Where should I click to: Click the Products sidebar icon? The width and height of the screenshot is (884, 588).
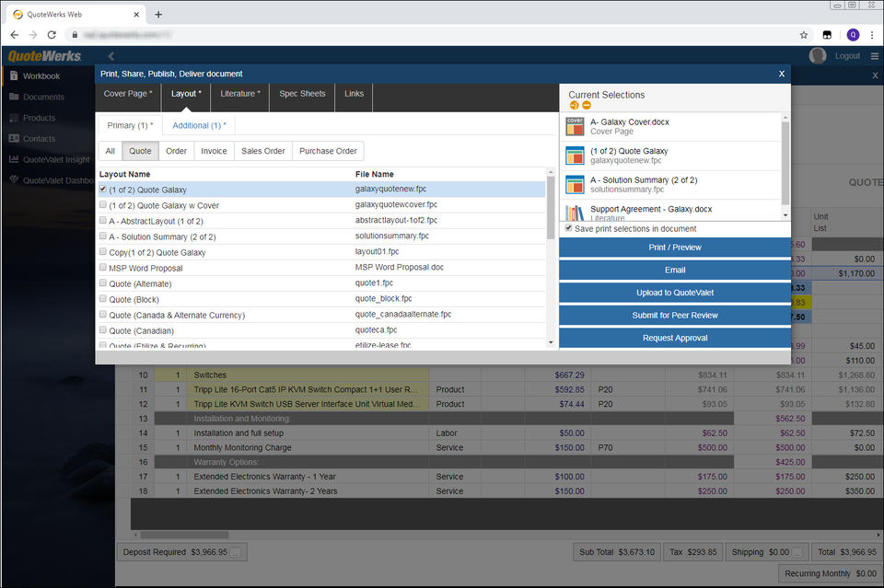[14, 118]
